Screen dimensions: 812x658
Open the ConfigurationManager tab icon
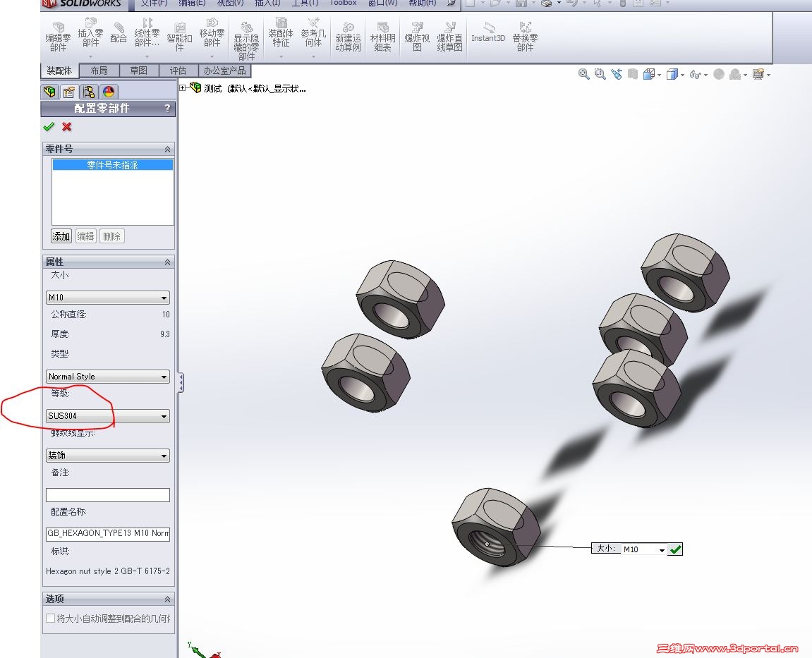[89, 92]
